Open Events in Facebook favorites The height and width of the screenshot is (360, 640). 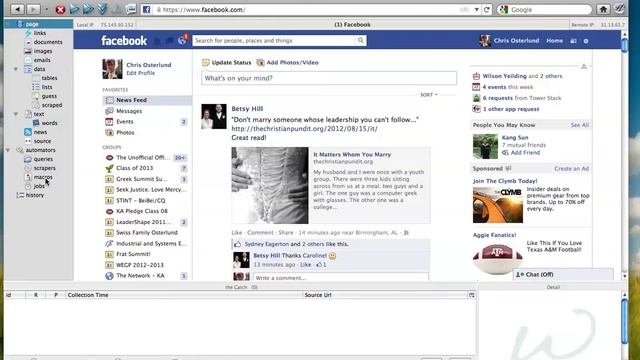[x=124, y=122]
